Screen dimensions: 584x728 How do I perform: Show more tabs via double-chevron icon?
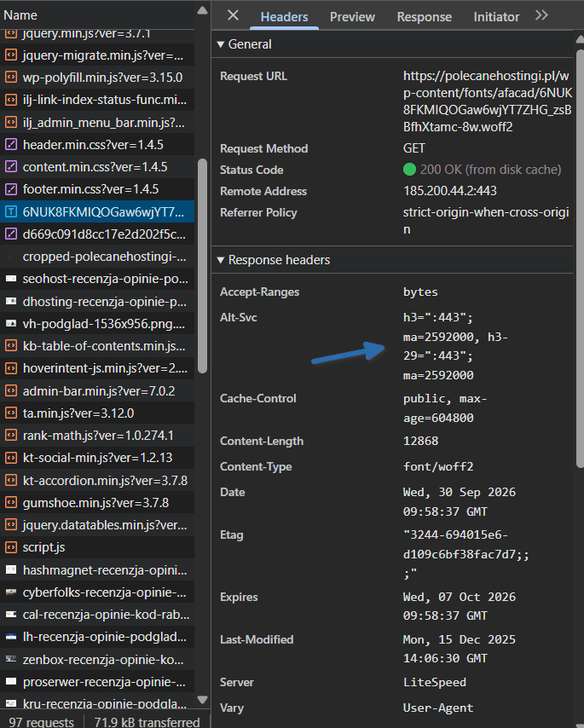click(x=541, y=16)
